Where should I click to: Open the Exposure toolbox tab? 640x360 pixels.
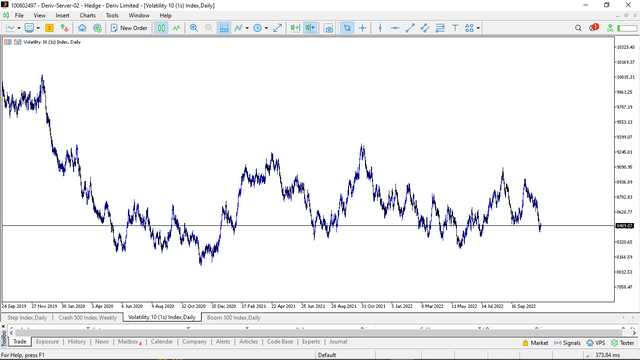tap(47, 342)
